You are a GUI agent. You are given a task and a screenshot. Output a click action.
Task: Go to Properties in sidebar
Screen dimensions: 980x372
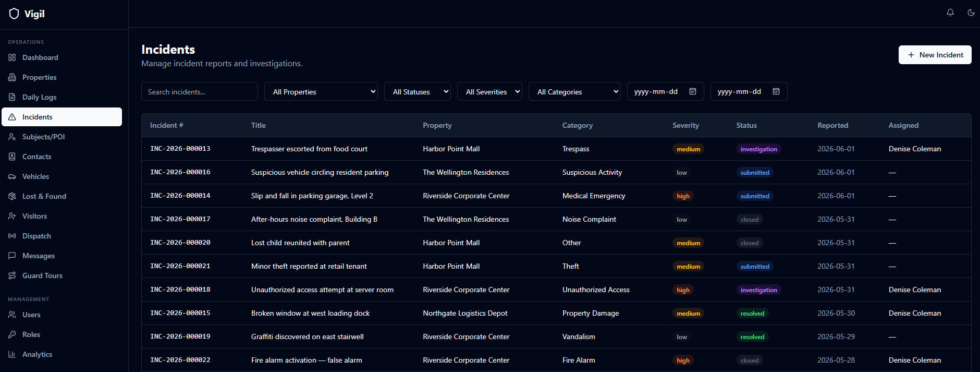coord(62,77)
